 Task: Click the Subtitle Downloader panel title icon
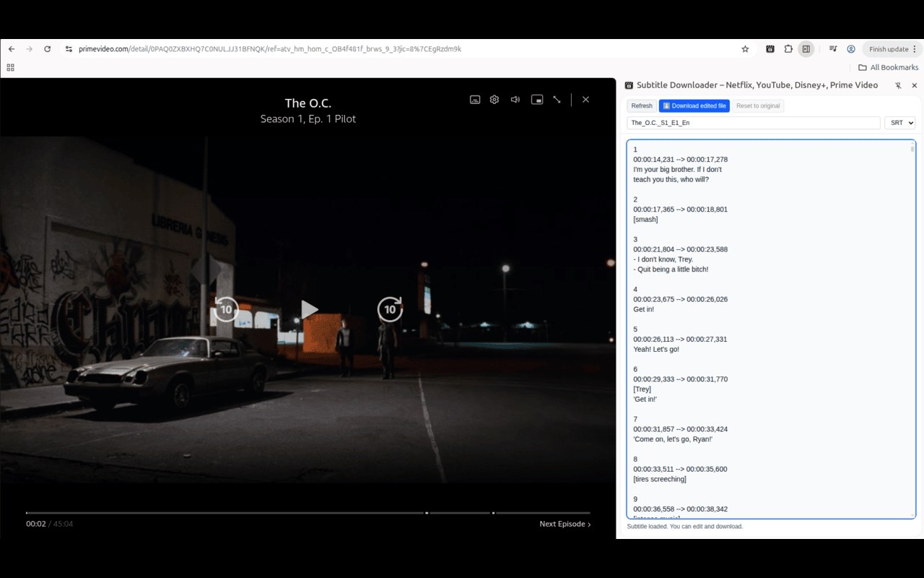tap(629, 85)
